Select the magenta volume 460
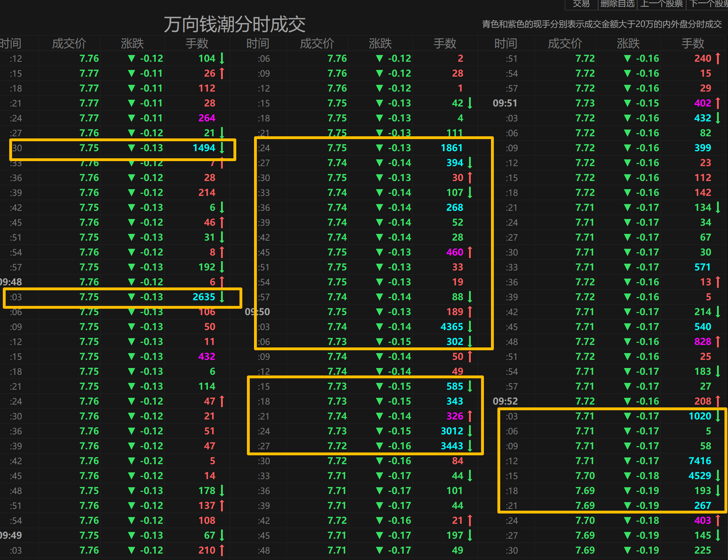Screen dimensions: 728x560 (x=454, y=252)
